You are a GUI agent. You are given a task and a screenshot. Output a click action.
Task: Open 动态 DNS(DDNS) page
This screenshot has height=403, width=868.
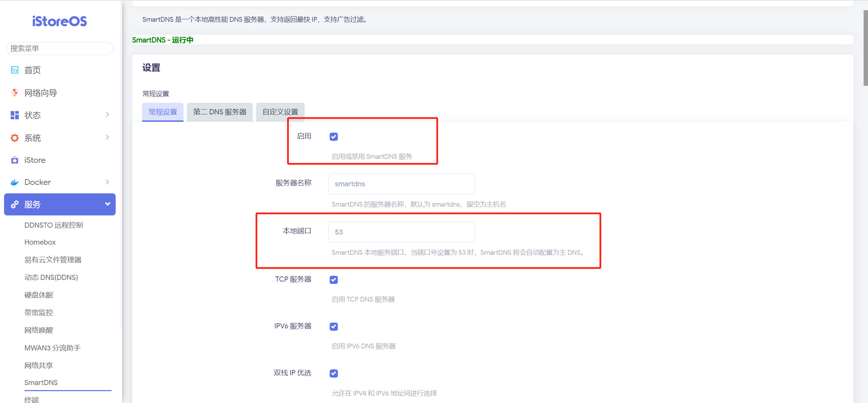point(51,277)
